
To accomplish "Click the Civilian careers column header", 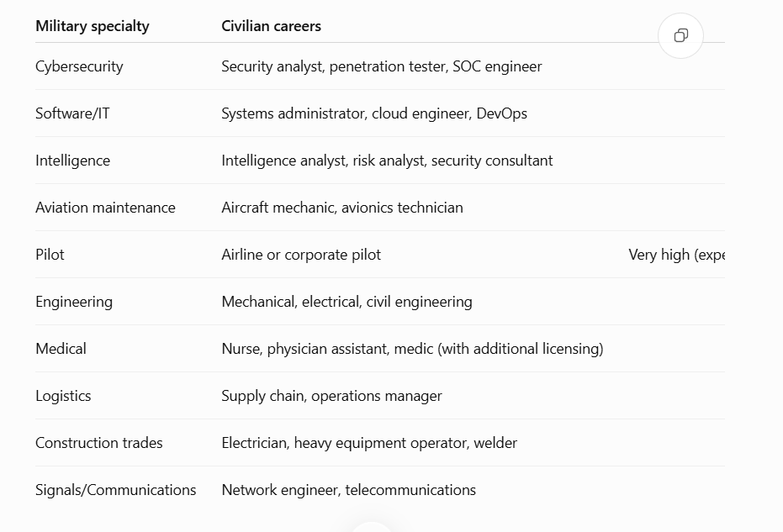I will 271,26.
